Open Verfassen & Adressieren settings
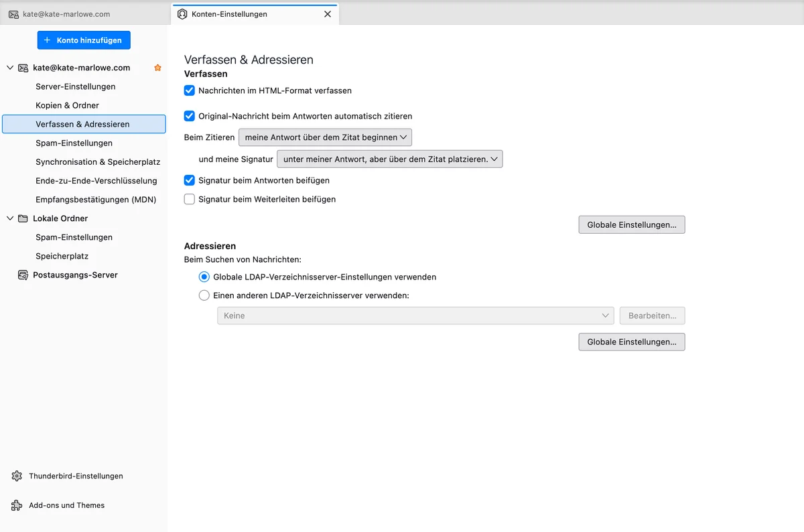 pyautogui.click(x=84, y=124)
